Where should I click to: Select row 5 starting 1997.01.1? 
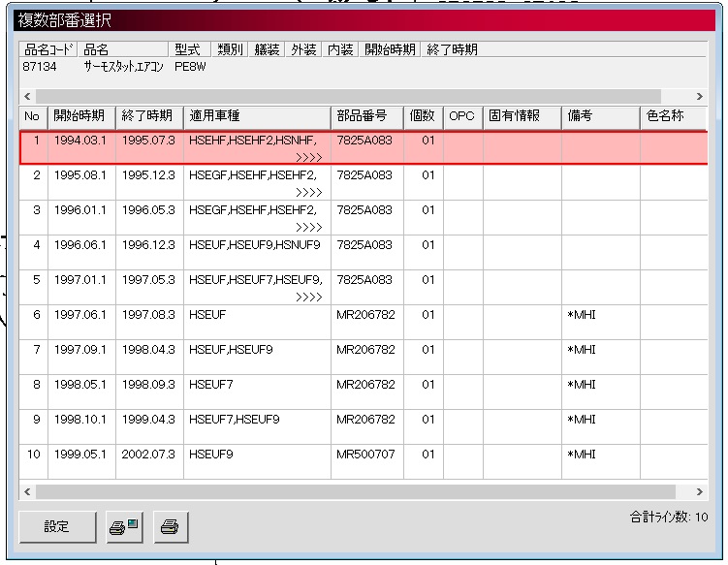click(364, 287)
